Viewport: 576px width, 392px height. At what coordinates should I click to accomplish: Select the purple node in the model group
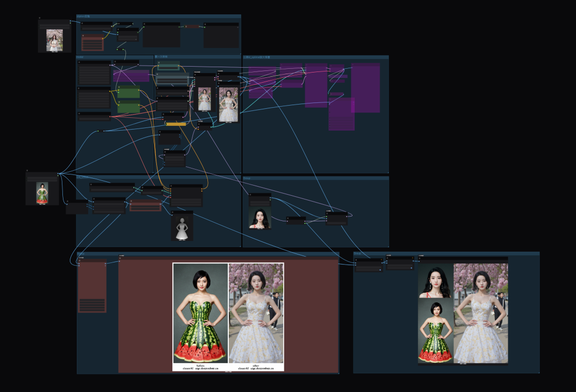click(x=131, y=76)
